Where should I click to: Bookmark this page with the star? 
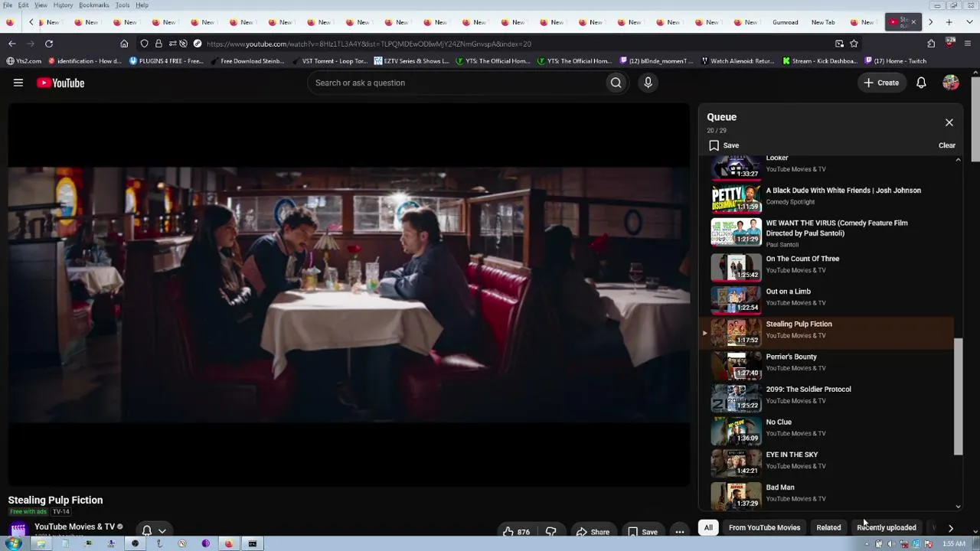click(854, 44)
